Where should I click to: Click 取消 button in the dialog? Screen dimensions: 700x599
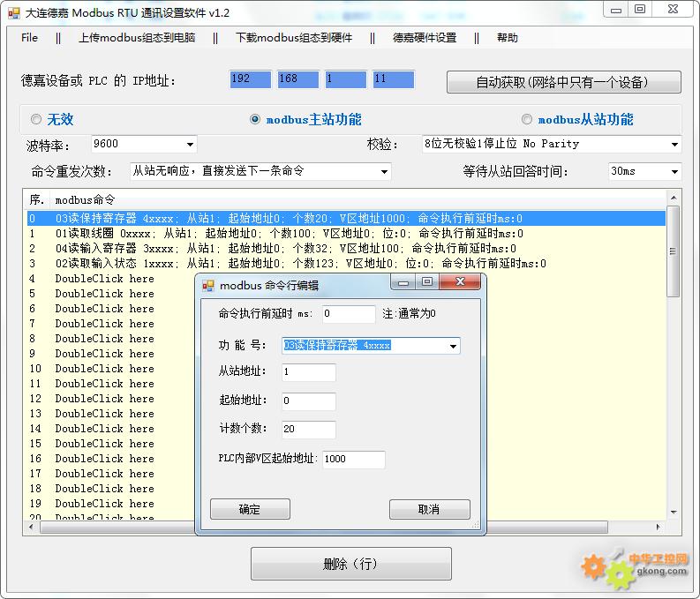(429, 509)
